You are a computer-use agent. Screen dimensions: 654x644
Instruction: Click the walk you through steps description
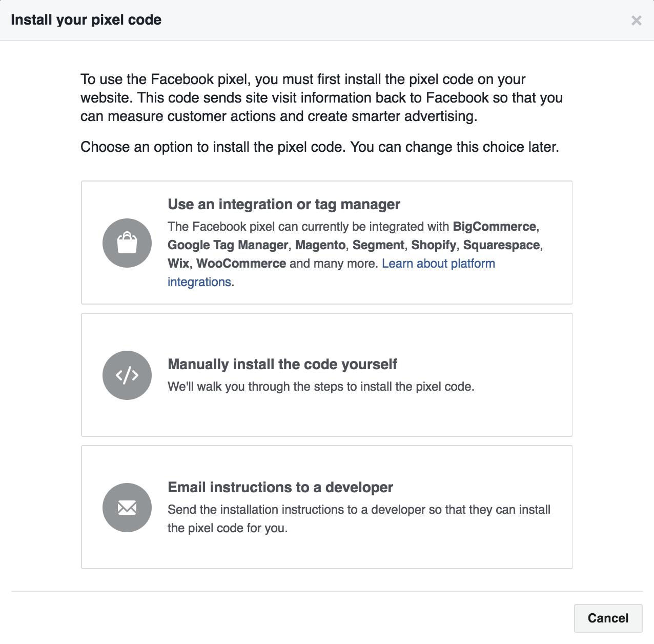[321, 387]
